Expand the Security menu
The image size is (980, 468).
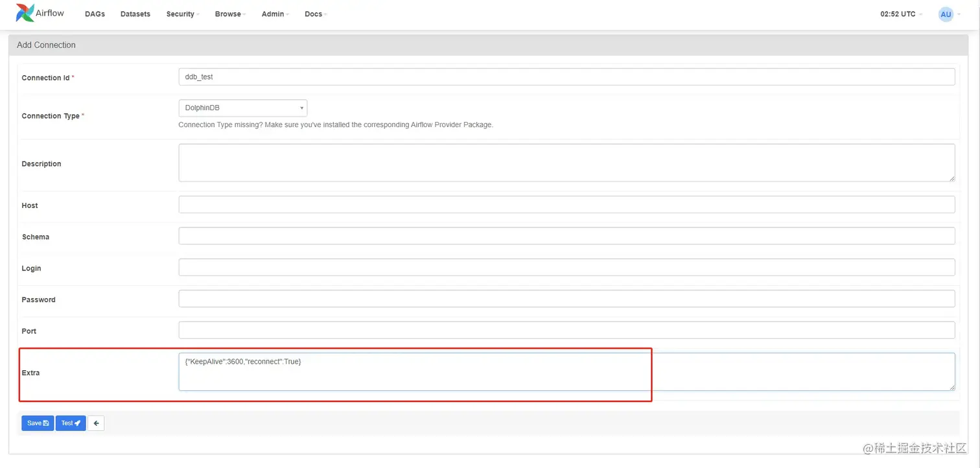pos(183,14)
